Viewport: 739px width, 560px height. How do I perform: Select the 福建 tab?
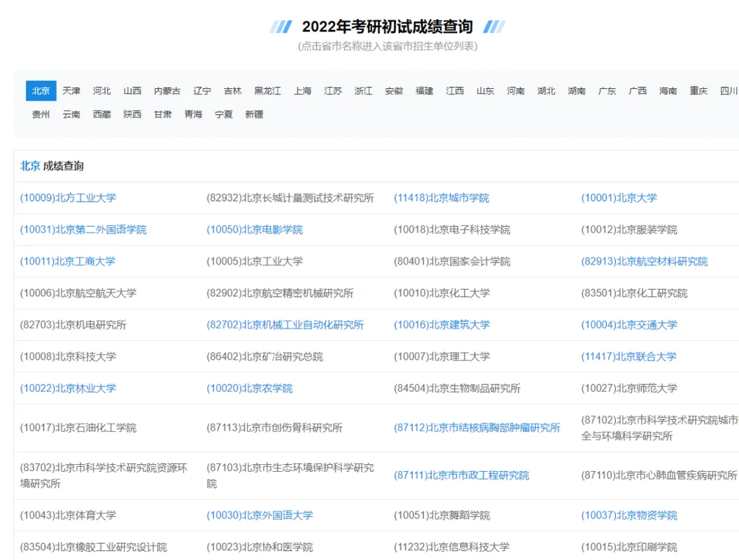(424, 90)
